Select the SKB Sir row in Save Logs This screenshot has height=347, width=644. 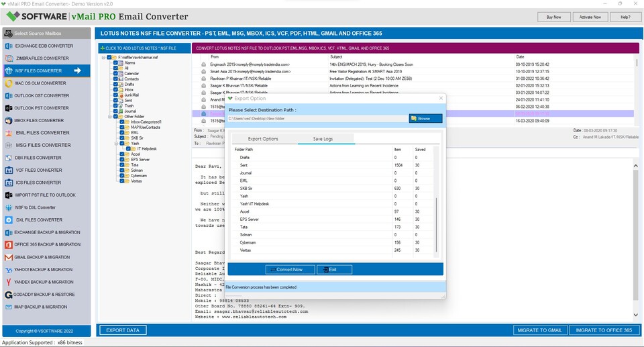(332, 189)
